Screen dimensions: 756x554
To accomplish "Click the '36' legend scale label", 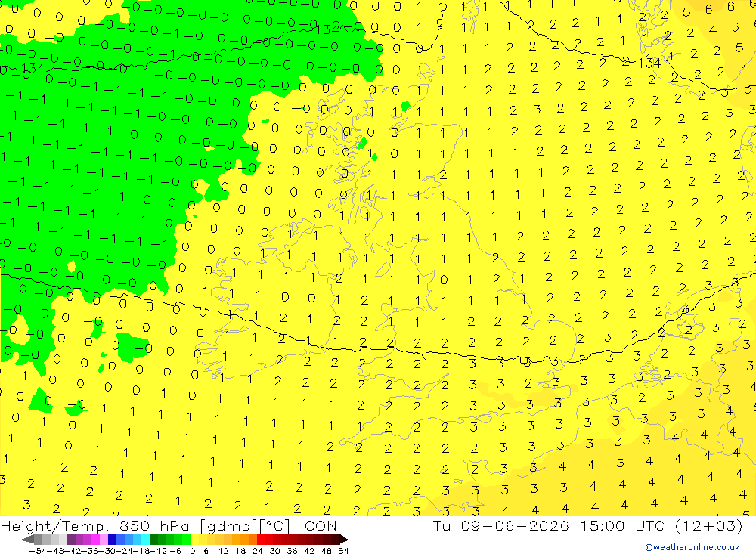I will (x=292, y=551).
